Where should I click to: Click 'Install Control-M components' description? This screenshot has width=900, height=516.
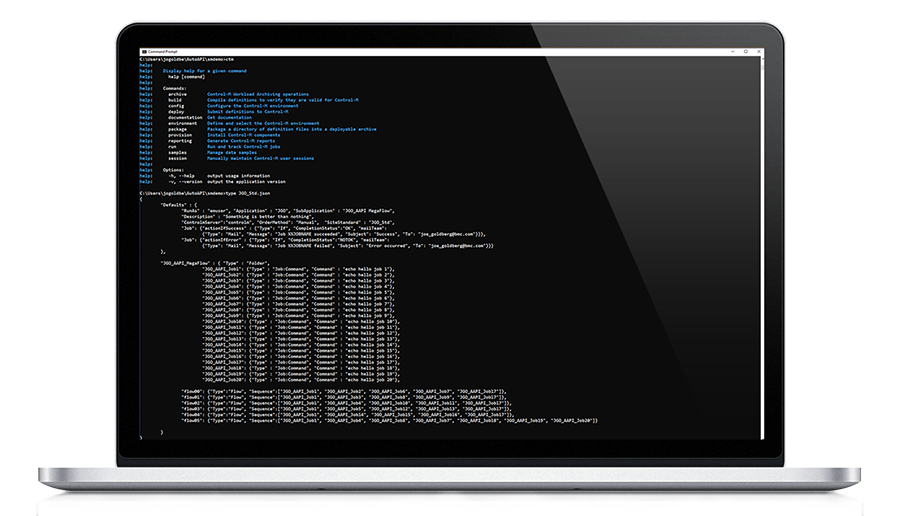pyautogui.click(x=243, y=135)
